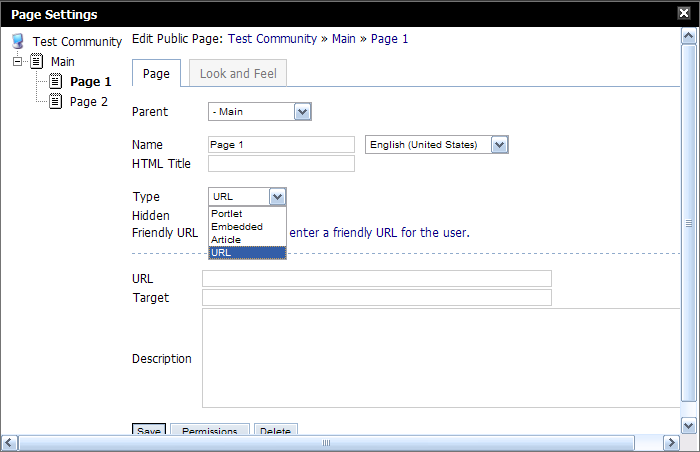700x452 pixels.
Task: Click the Friendly URL label
Action: pos(165,233)
